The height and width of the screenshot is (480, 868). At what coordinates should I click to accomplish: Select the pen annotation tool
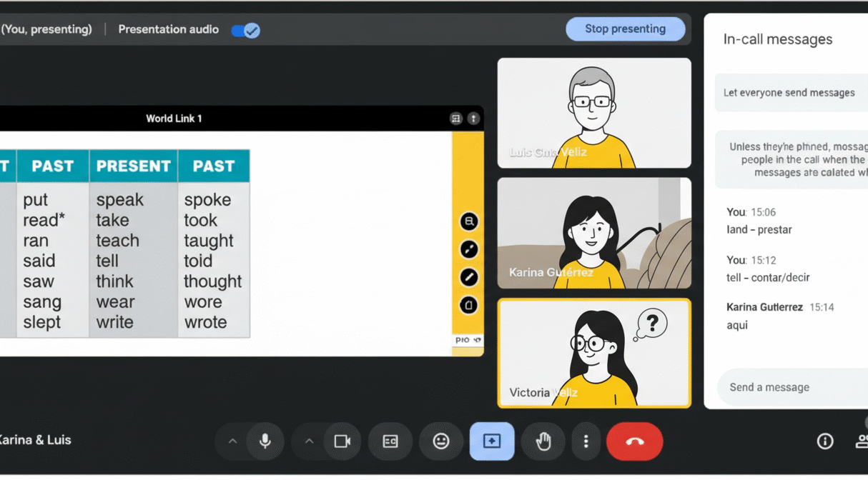pyautogui.click(x=469, y=277)
